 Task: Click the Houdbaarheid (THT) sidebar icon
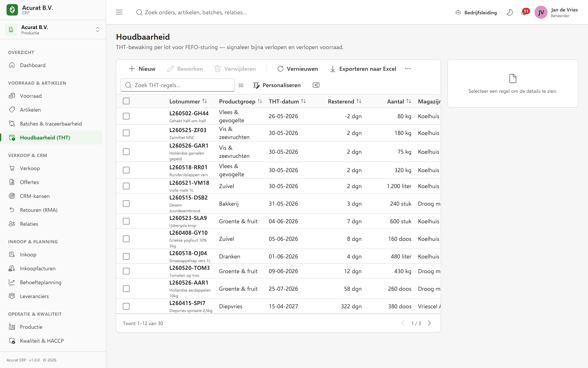click(x=12, y=138)
